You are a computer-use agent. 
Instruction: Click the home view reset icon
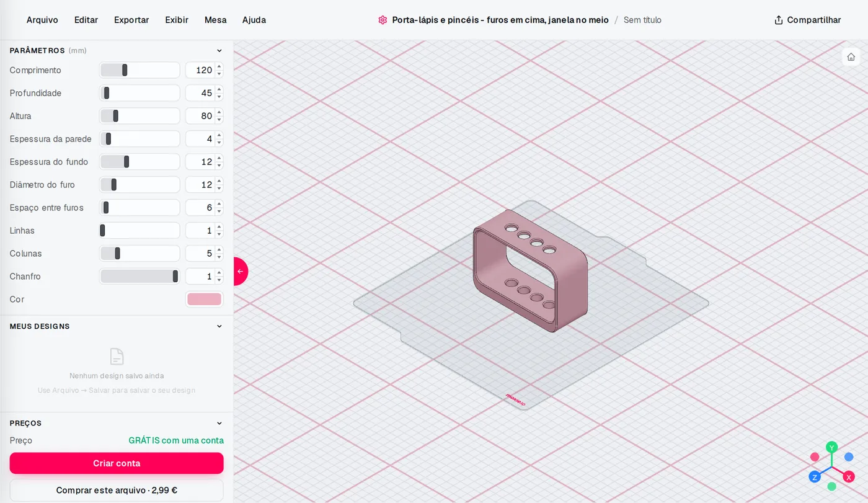click(x=851, y=56)
